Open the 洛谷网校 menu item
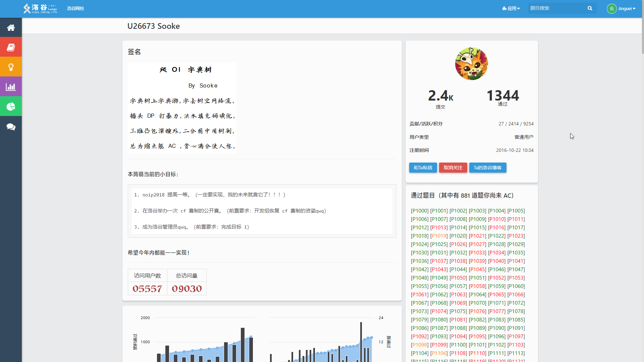Image resolution: width=644 pixels, height=362 pixels. 75,8
